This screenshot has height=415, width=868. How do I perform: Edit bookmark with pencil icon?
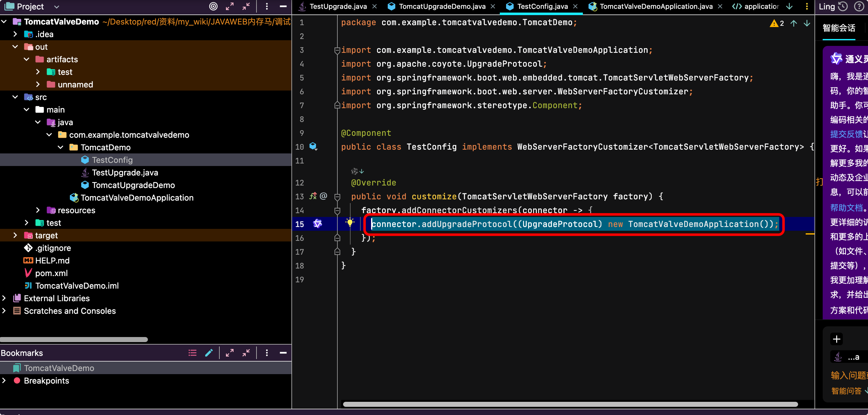209,353
